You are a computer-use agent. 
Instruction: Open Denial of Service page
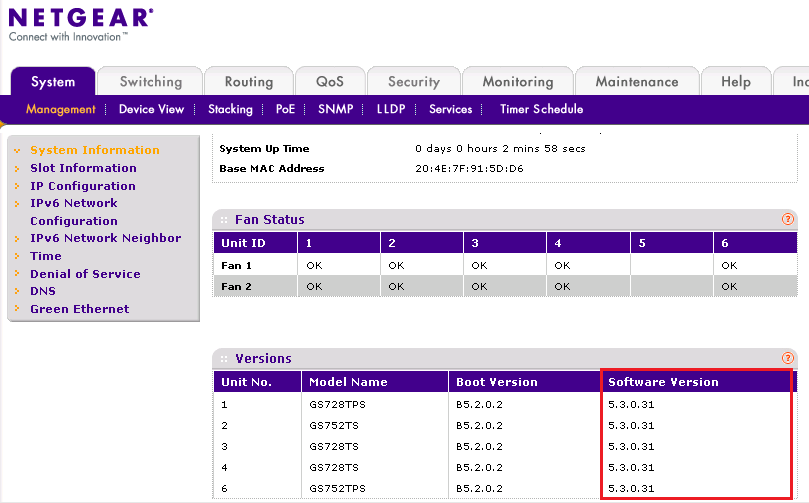click(85, 274)
